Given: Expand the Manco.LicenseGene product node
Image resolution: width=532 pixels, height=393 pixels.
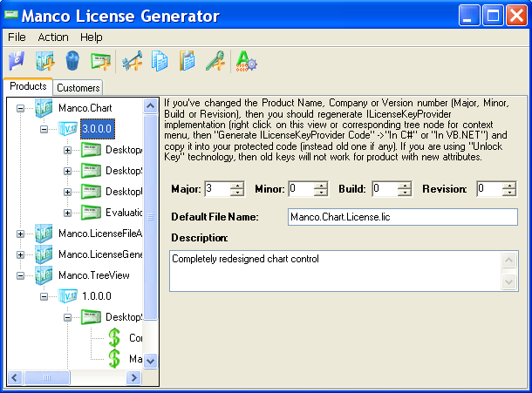Looking at the screenshot, I should tap(20, 254).
